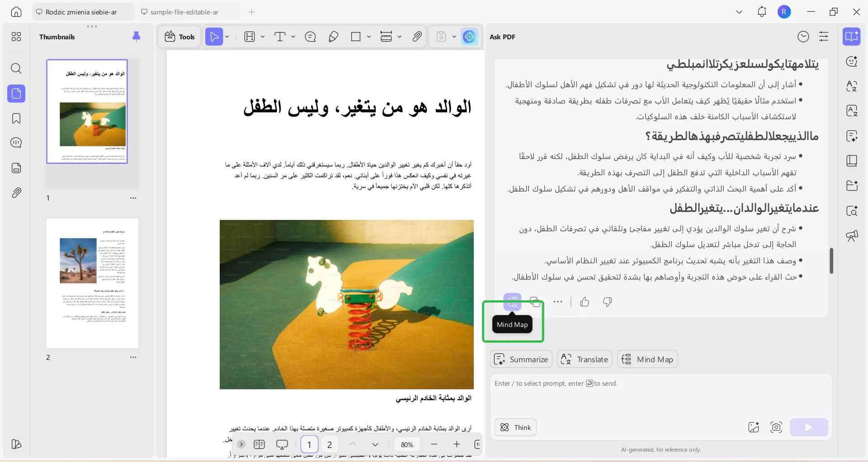
Task: Click the camera screenshot icon in chat input
Action: [x=776, y=427]
